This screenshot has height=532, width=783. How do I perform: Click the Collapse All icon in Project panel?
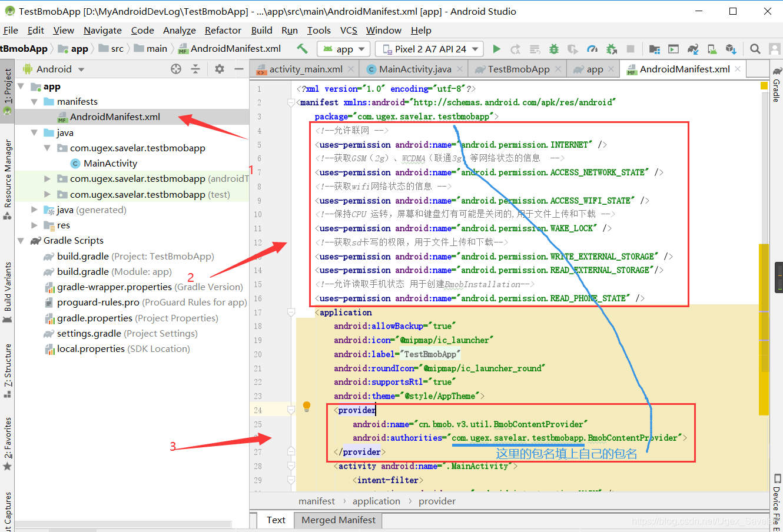pos(195,69)
